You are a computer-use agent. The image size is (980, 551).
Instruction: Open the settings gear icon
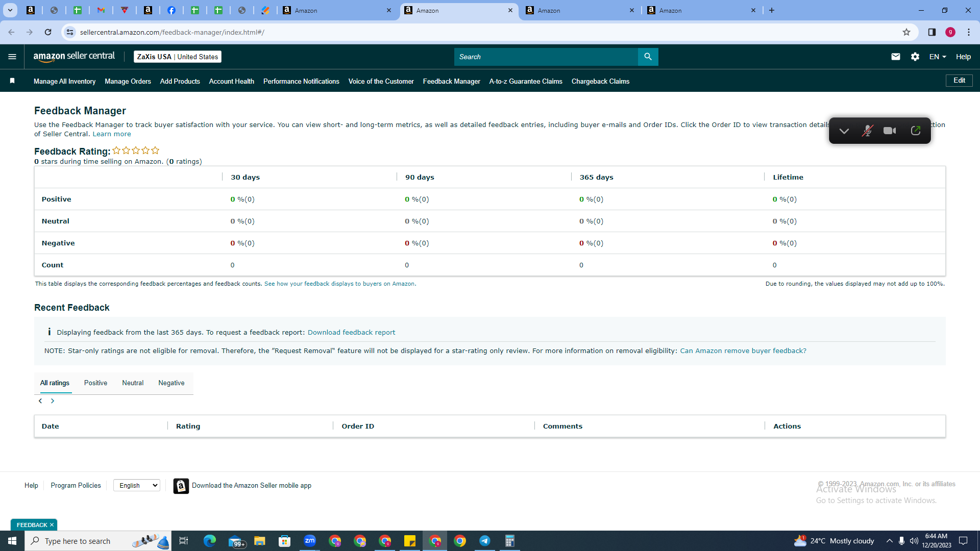point(915,57)
